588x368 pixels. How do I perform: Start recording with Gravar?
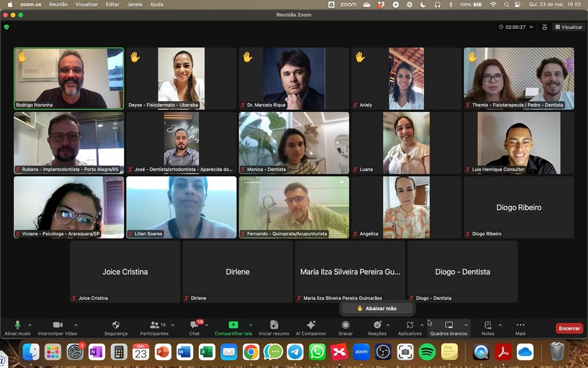click(345, 328)
